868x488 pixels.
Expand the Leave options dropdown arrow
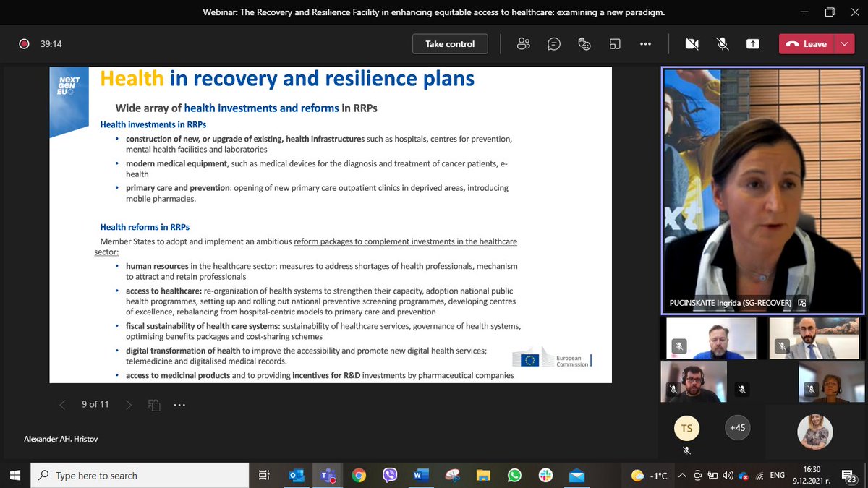(845, 44)
